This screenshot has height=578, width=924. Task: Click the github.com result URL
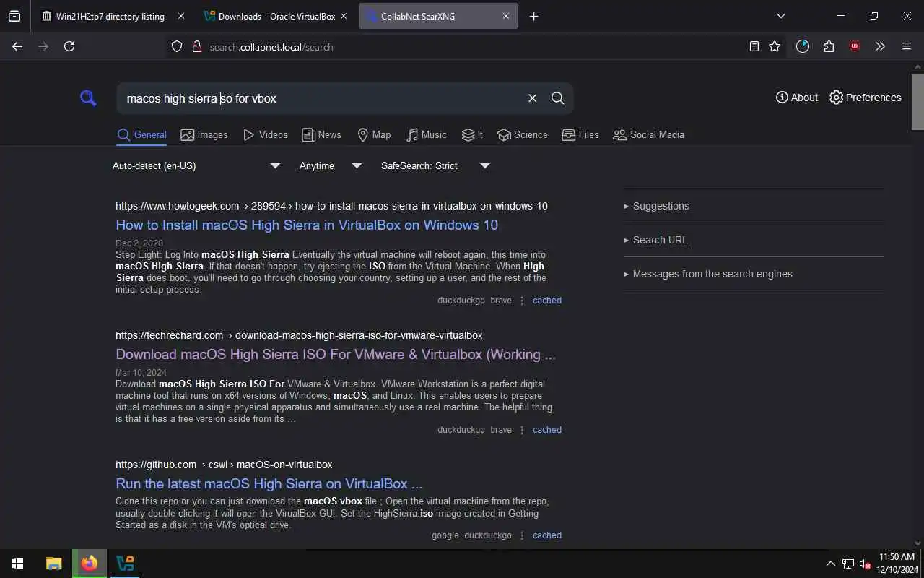pos(224,465)
